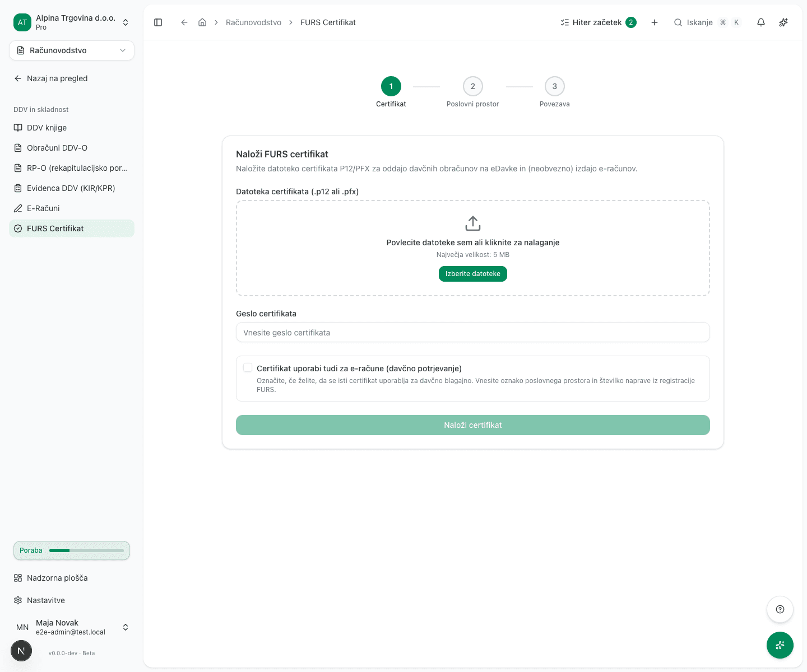
Task: Toggle the sidebar panel icon
Action: [158, 22]
